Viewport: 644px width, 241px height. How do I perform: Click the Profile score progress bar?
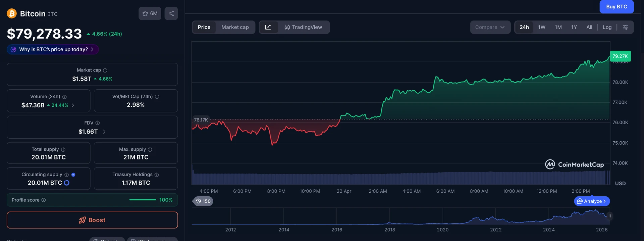click(143, 200)
